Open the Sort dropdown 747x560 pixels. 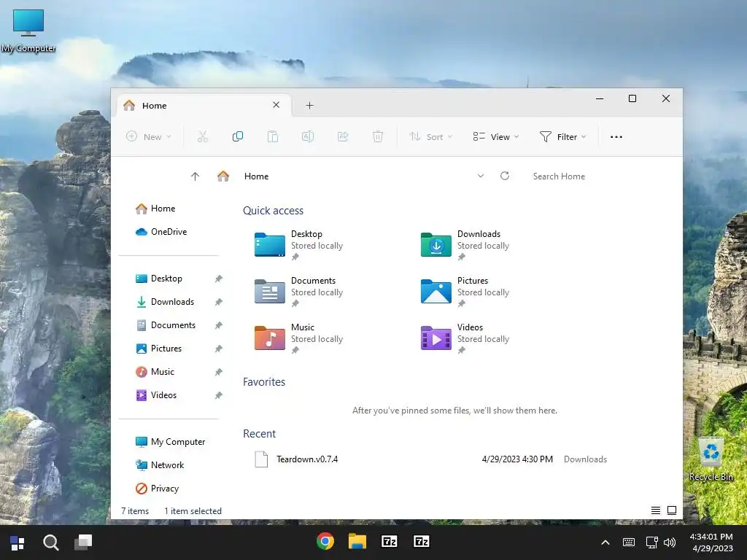[x=430, y=136]
